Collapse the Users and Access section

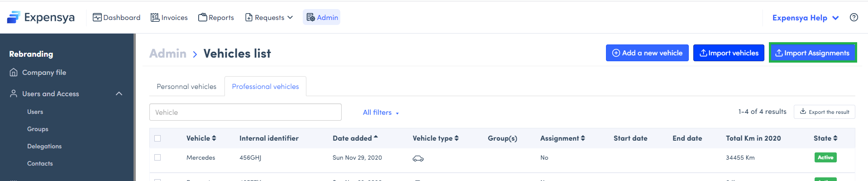click(x=119, y=93)
